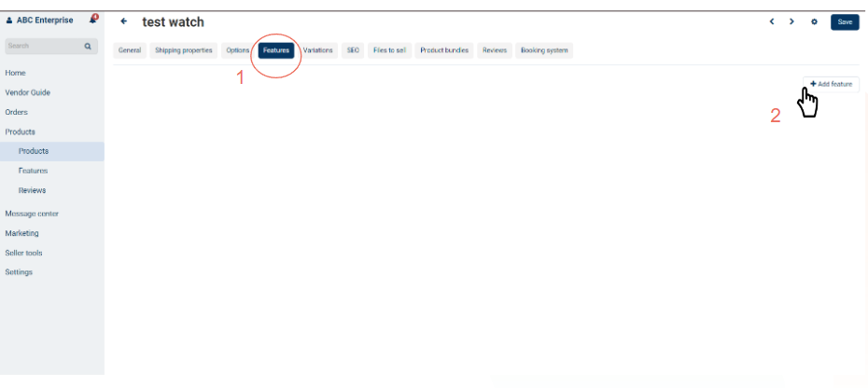This screenshot has width=868, height=388.
Task: Open the ABC Enterprise vendor menu
Action: tap(40, 21)
